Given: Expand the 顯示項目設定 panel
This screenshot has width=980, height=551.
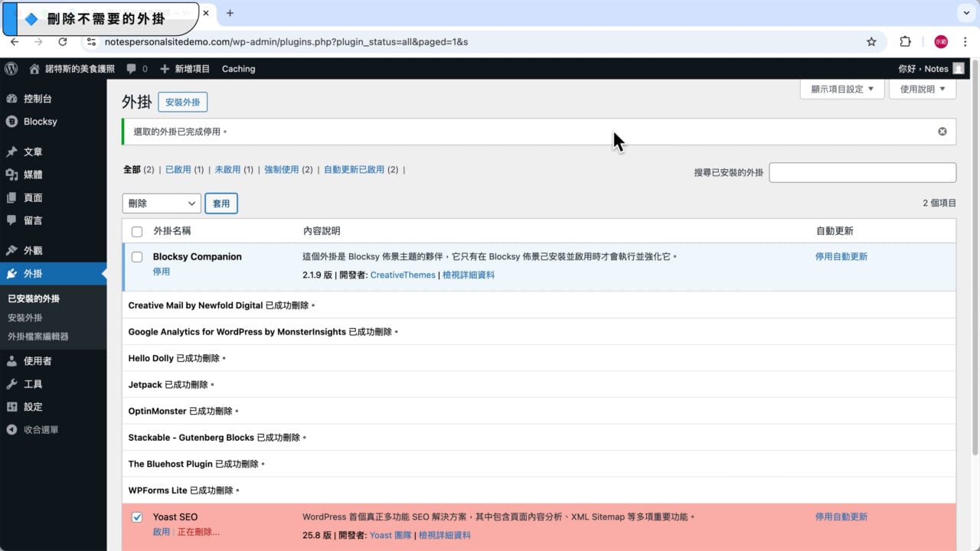Looking at the screenshot, I should [x=842, y=89].
